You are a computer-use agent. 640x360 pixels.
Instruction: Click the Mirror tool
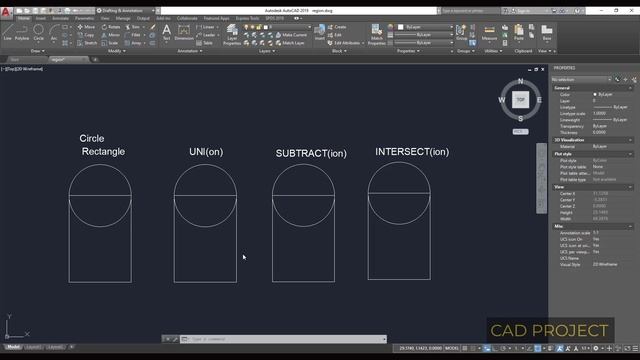(x=111, y=35)
